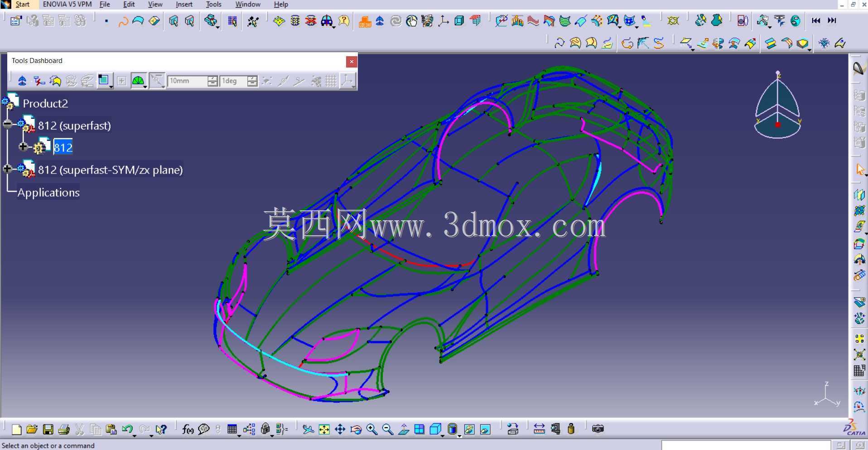The width and height of the screenshot is (868, 450).
Task: Select 812 (superfast) in the tree
Action: [x=74, y=126]
